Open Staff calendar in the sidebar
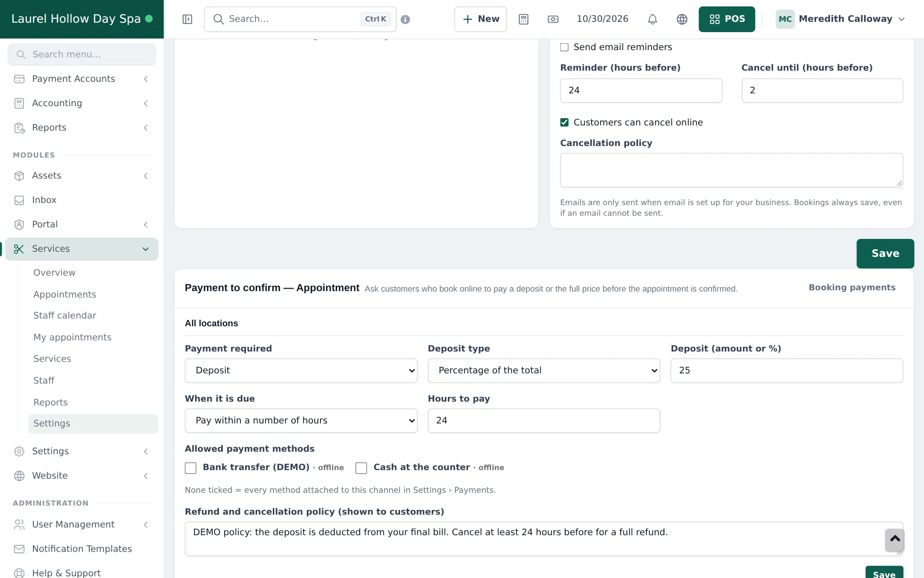 tap(65, 316)
